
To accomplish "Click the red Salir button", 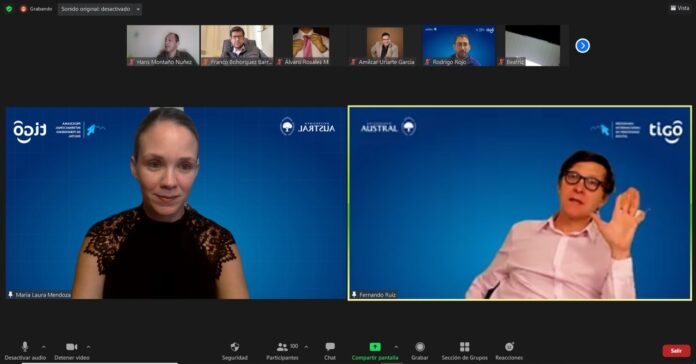I will point(676,351).
